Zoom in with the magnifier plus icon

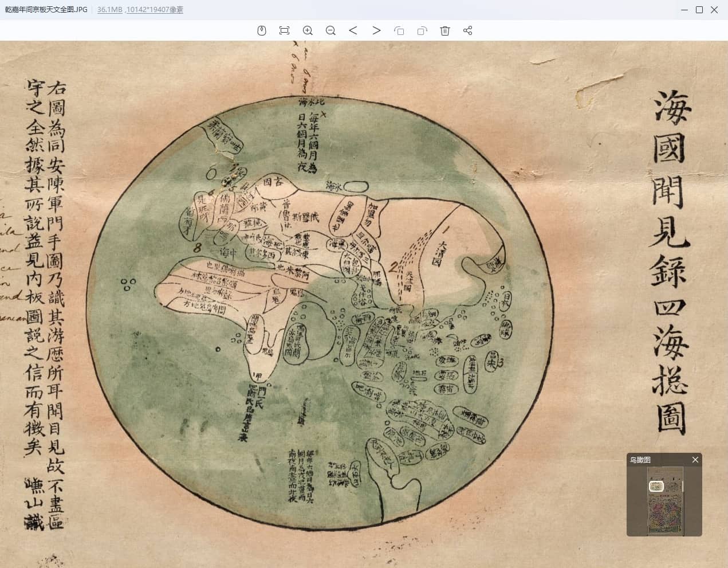tap(308, 30)
